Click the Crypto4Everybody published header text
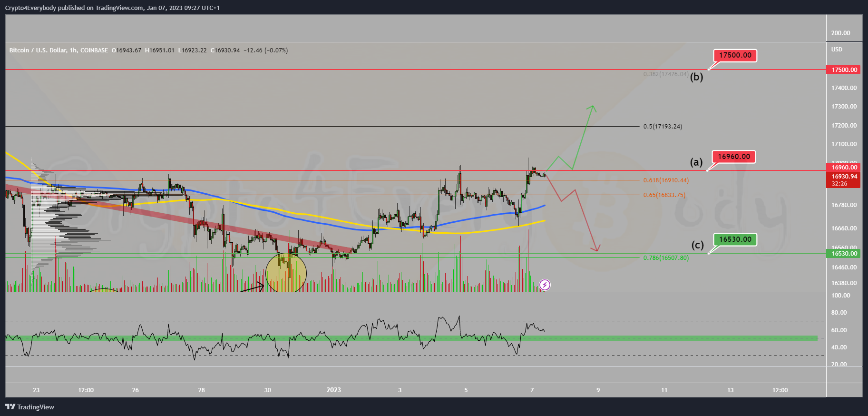Image resolution: width=868 pixels, height=416 pixels. click(x=112, y=8)
